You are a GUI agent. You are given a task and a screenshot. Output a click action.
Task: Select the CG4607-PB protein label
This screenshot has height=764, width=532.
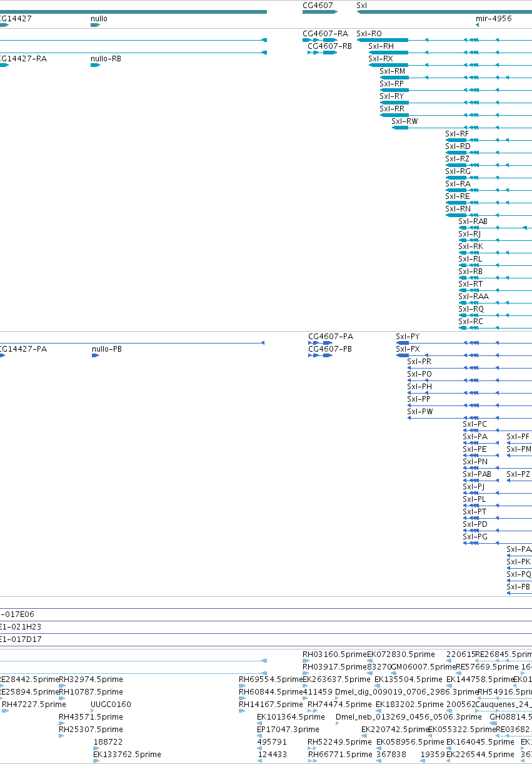click(330, 349)
